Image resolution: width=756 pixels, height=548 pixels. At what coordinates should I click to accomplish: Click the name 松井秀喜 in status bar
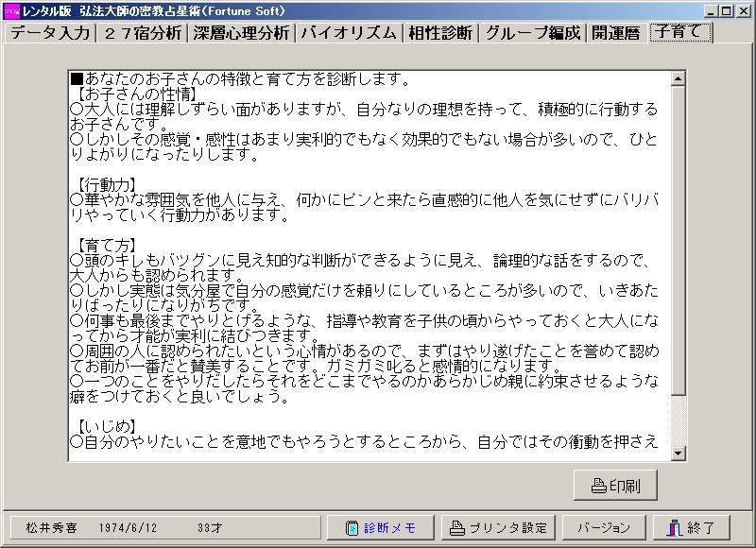pos(51,528)
